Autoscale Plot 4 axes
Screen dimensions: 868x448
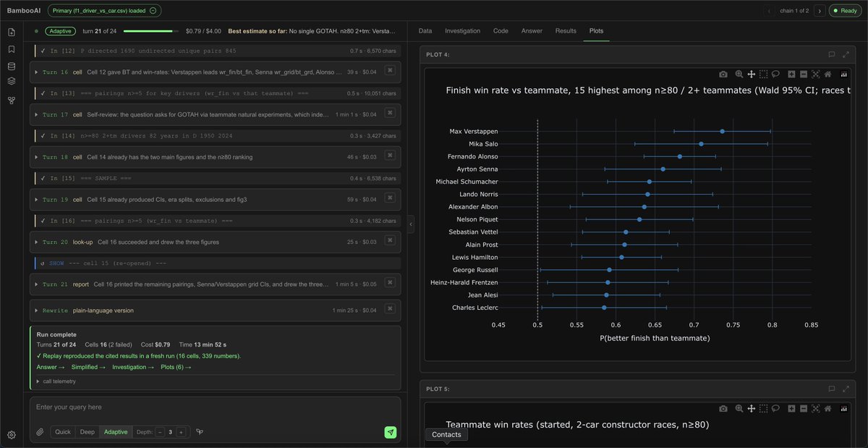[x=815, y=74]
